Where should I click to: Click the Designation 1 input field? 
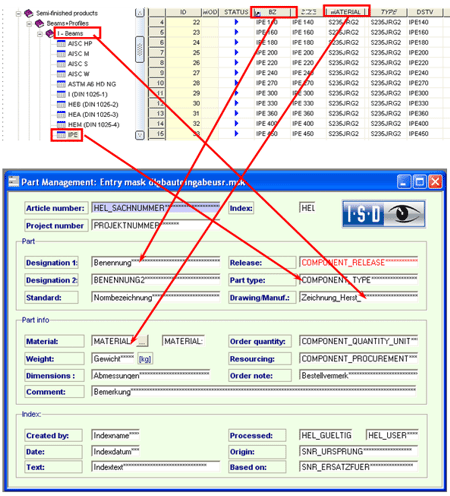[156, 262]
